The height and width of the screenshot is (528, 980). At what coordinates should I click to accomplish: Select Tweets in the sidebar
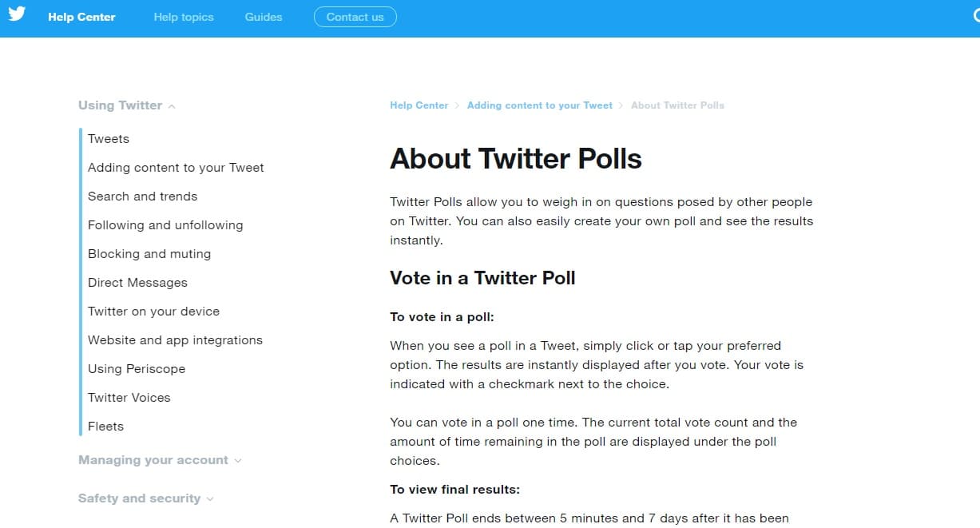point(109,139)
